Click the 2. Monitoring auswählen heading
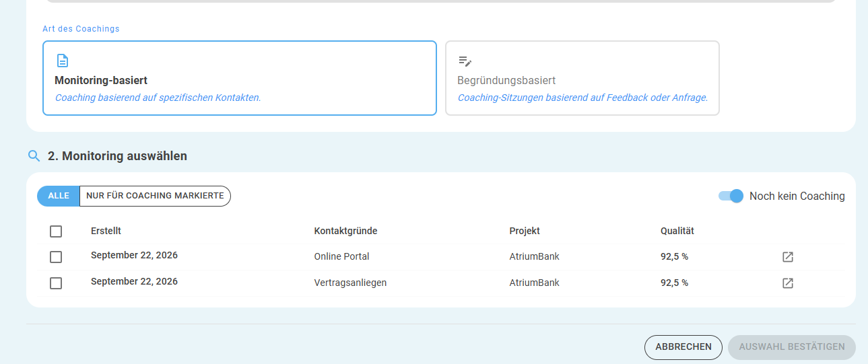This screenshot has height=364, width=868. click(x=117, y=156)
